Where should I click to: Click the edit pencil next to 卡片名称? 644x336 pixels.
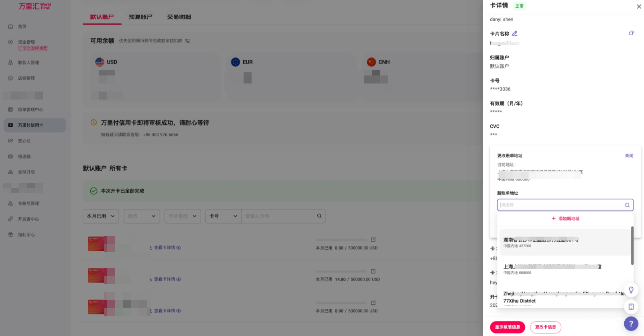coord(515,34)
